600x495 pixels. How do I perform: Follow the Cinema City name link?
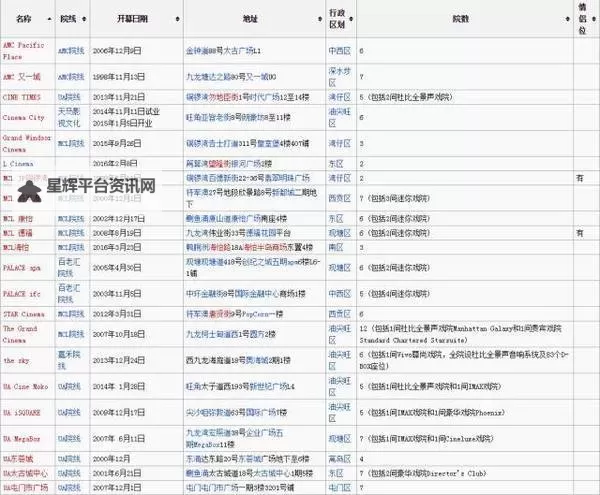[x=24, y=117]
